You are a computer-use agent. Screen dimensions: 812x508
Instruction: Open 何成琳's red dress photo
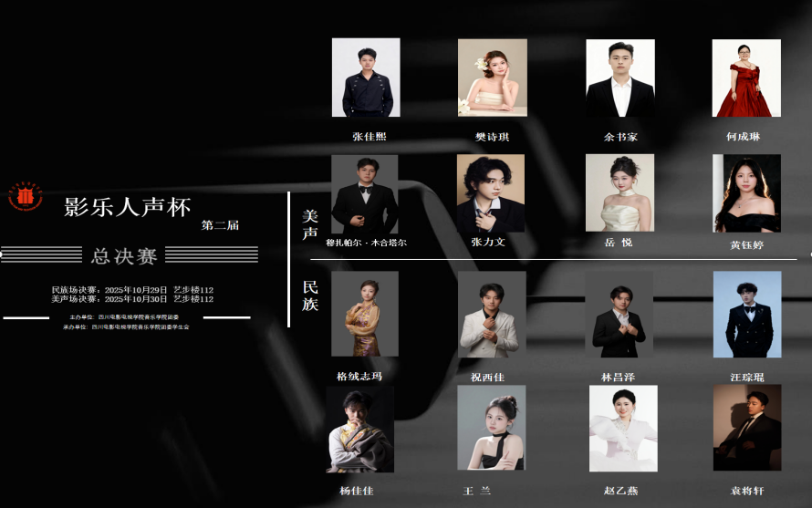(x=746, y=78)
